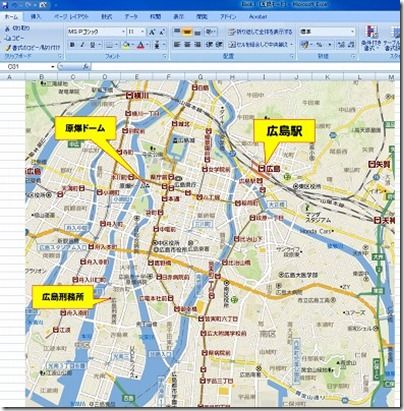Toggle align text right

pyautogui.click(x=197, y=44)
